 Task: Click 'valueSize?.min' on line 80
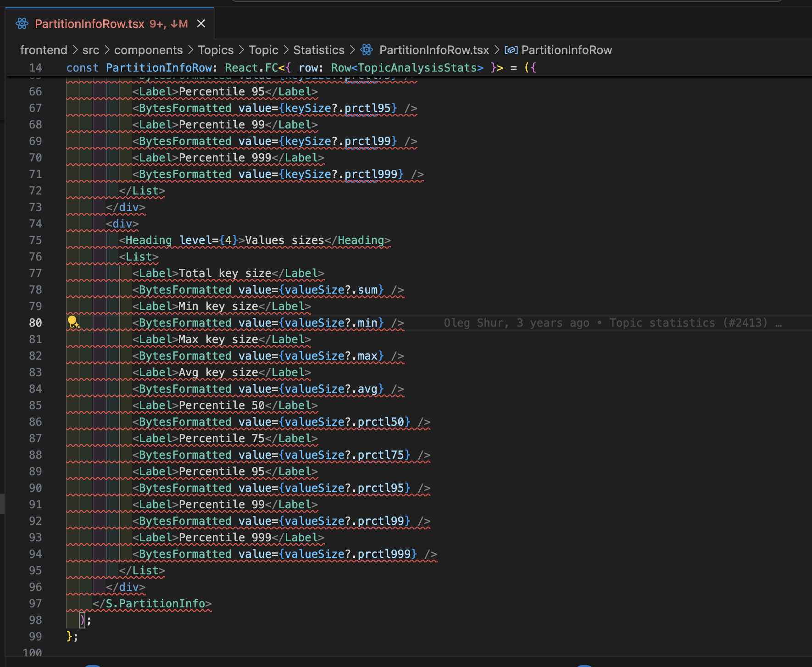331,323
